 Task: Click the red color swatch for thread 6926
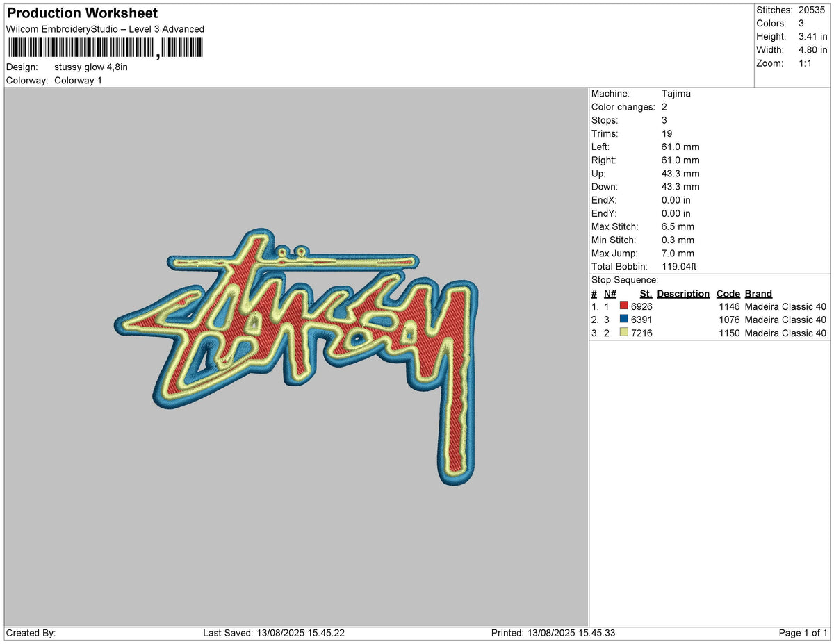tap(623, 306)
